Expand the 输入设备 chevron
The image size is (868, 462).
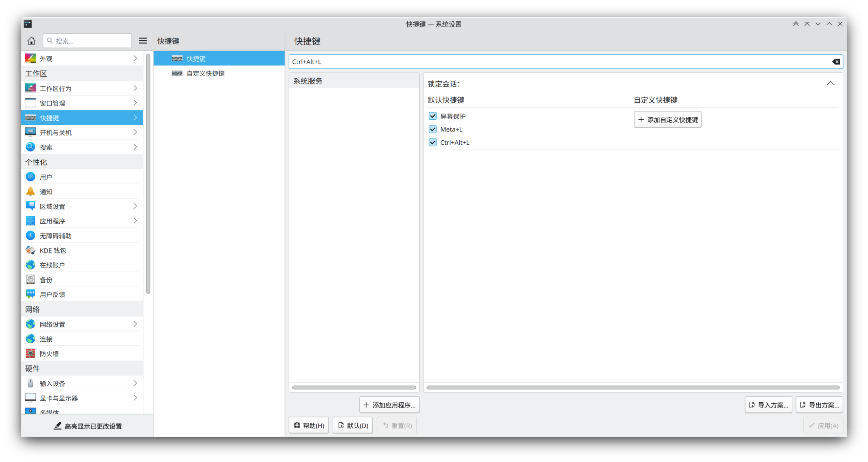click(135, 383)
